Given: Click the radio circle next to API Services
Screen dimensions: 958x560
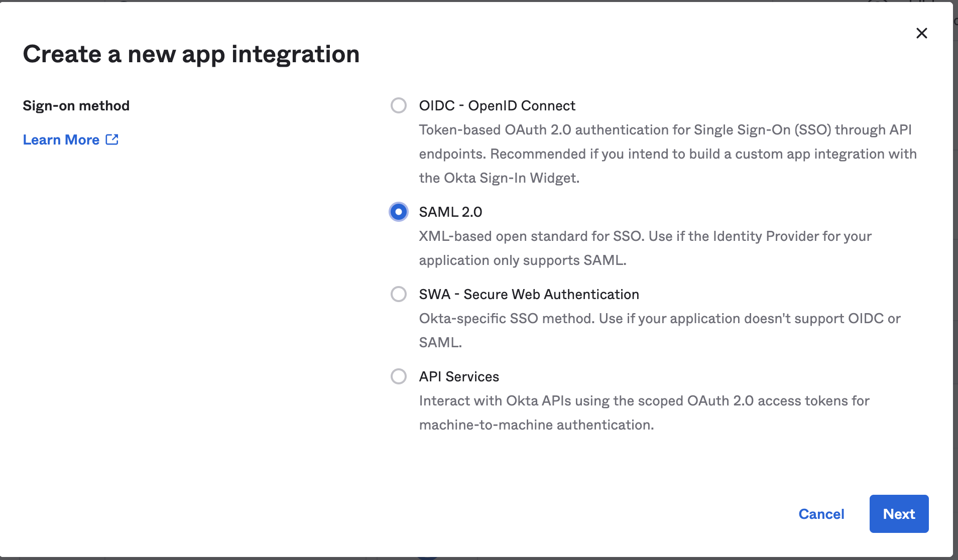Looking at the screenshot, I should point(398,376).
